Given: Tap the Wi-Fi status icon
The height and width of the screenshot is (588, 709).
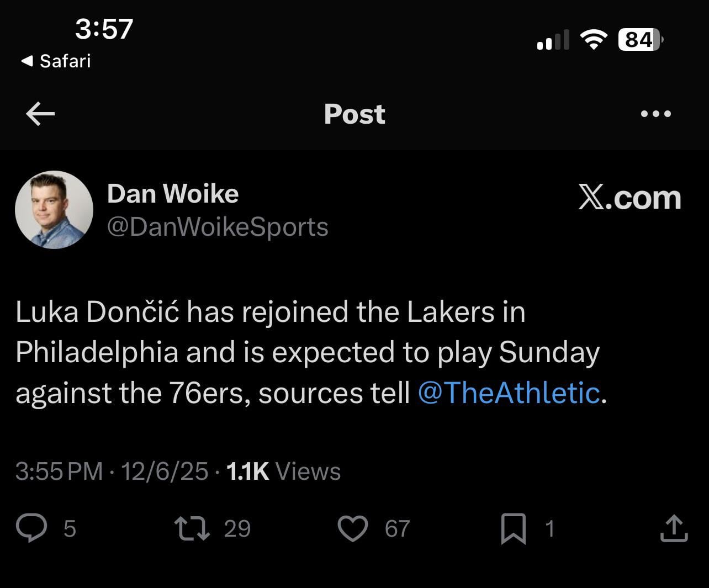Looking at the screenshot, I should pos(593,40).
